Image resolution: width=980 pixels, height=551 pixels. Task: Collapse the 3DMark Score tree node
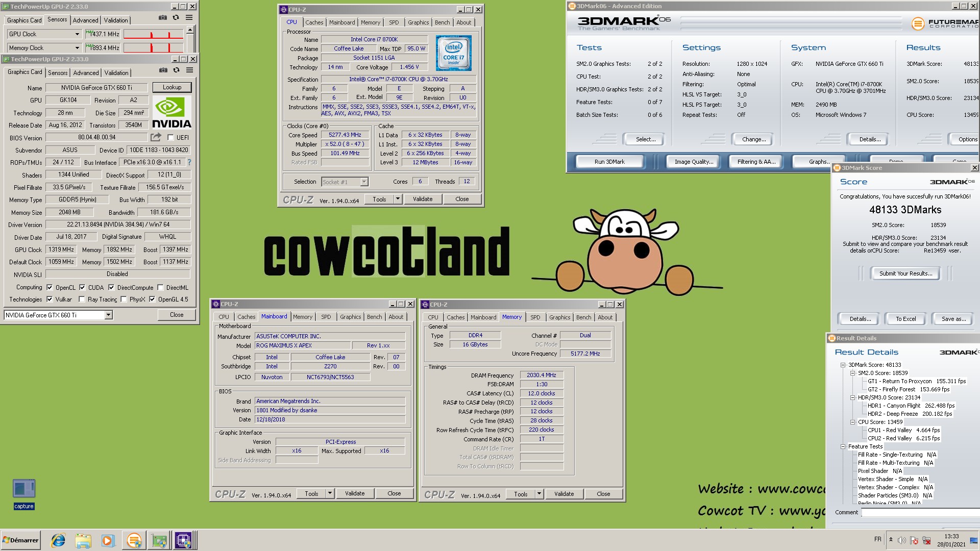click(x=843, y=365)
